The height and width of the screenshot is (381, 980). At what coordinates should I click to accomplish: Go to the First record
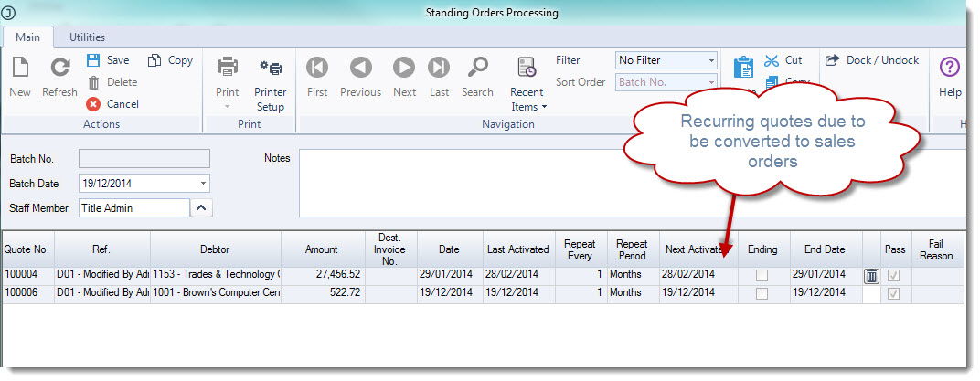[317, 77]
